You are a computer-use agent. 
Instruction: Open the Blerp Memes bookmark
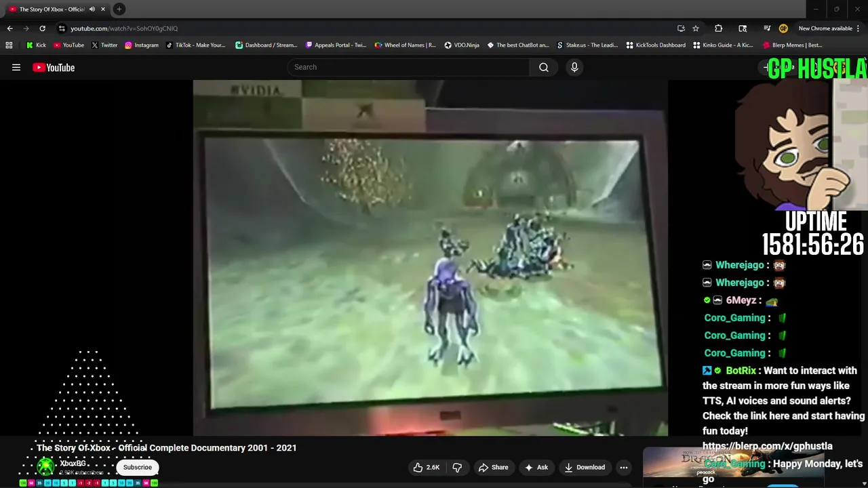[793, 45]
